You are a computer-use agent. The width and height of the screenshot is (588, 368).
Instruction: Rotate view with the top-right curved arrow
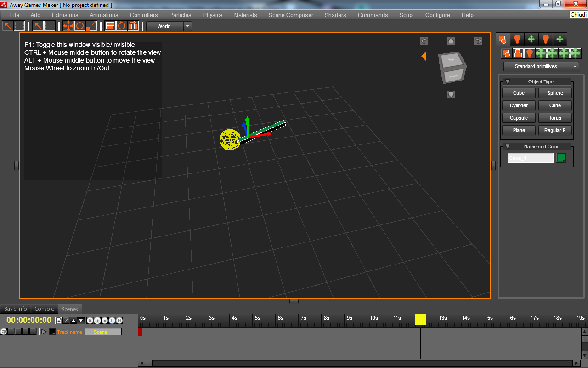(478, 41)
